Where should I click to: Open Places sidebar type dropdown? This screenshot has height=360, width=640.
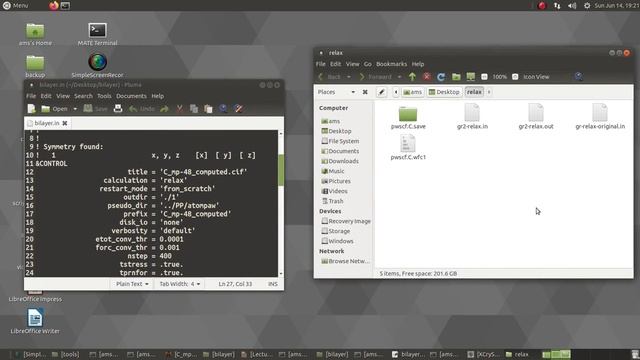tap(336, 92)
